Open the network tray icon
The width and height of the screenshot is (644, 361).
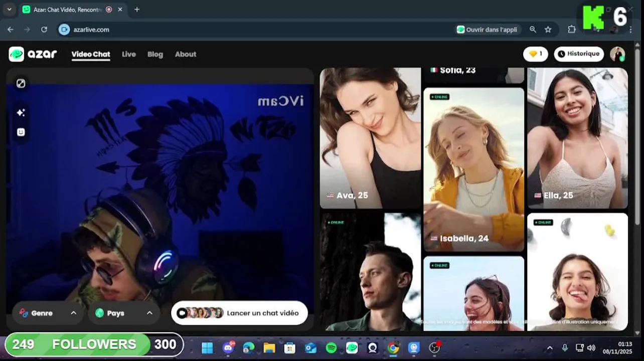tap(580, 348)
